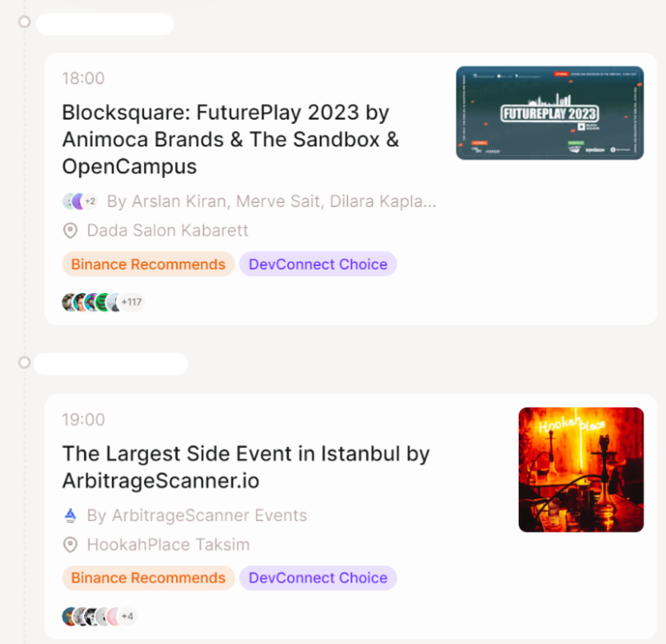Select DevConnect Choice tag on ArbitrageScanner event
Image resolution: width=666 pixels, height=644 pixels.
(317, 578)
